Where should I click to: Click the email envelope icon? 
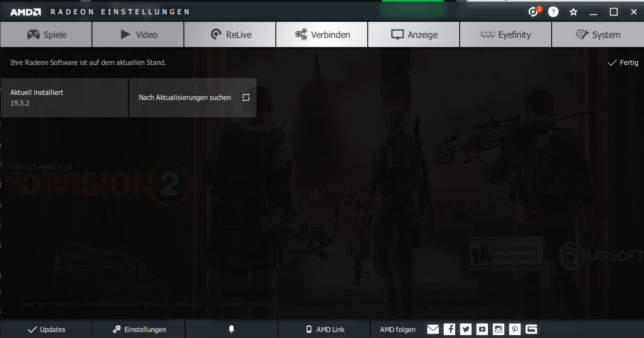433,329
